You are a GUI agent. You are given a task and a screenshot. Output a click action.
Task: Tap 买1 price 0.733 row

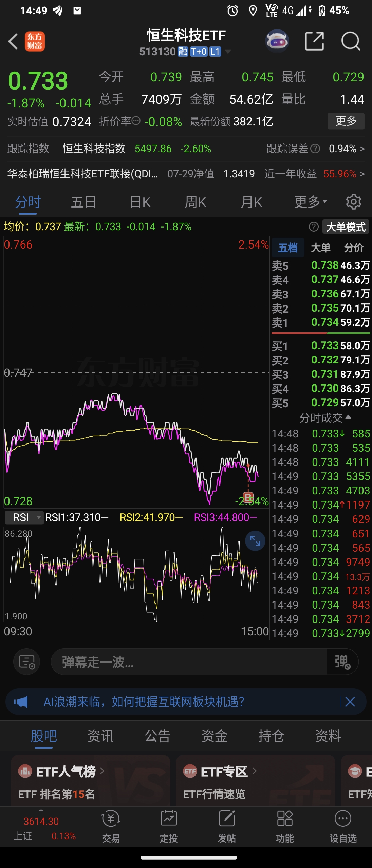[x=321, y=346]
